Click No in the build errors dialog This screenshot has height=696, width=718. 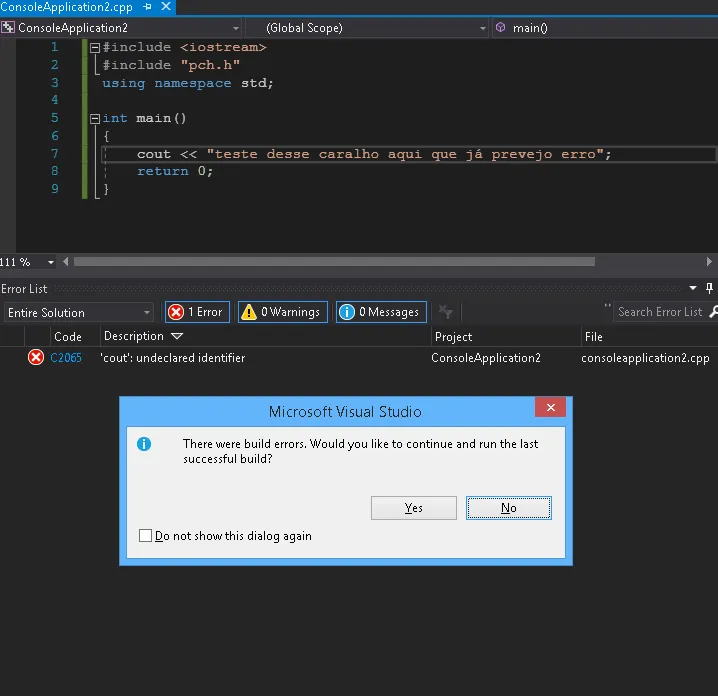click(x=508, y=508)
